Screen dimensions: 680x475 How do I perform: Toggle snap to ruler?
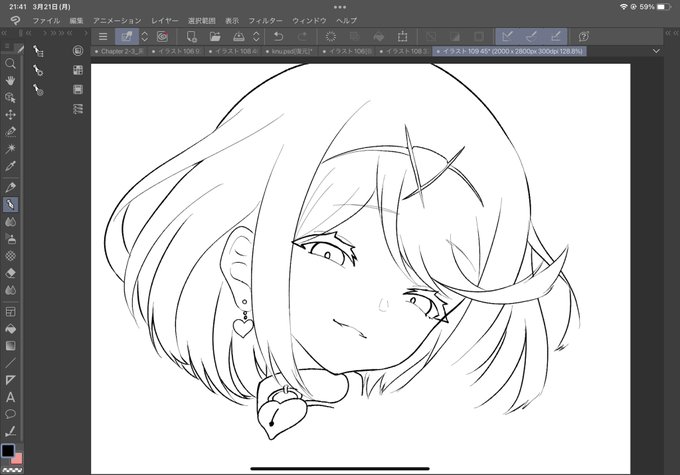tap(507, 36)
